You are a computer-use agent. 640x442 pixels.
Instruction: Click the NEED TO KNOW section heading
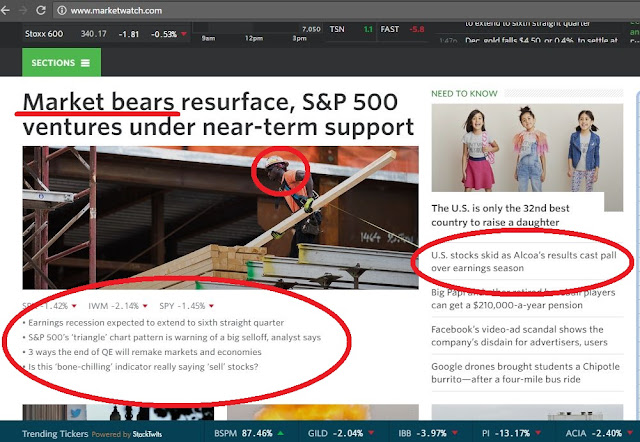(464, 93)
